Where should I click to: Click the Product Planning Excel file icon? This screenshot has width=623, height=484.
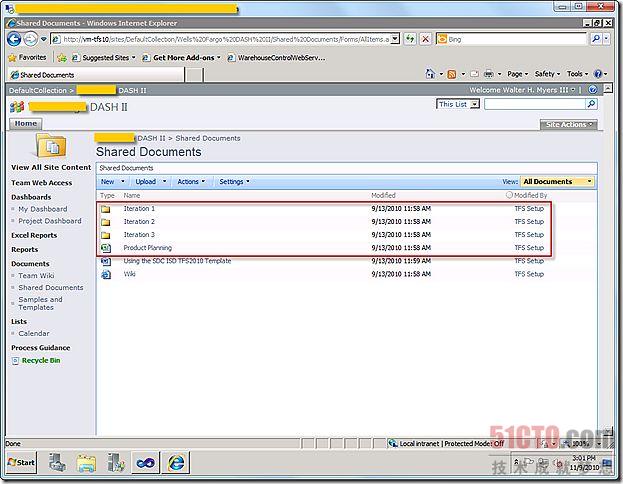106,248
